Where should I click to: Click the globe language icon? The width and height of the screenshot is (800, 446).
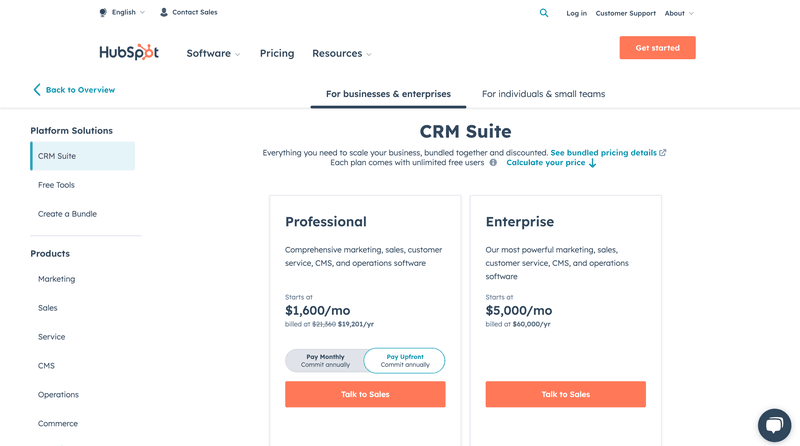(x=103, y=12)
